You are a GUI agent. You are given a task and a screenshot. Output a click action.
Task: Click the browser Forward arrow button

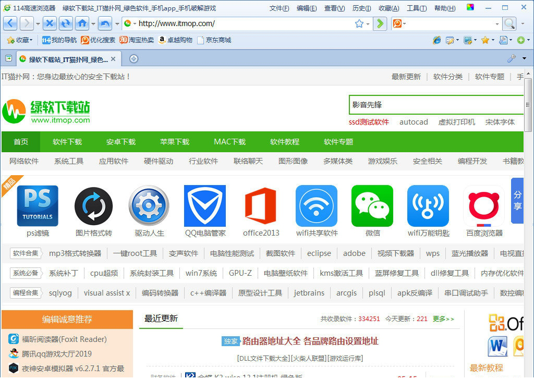[26, 23]
